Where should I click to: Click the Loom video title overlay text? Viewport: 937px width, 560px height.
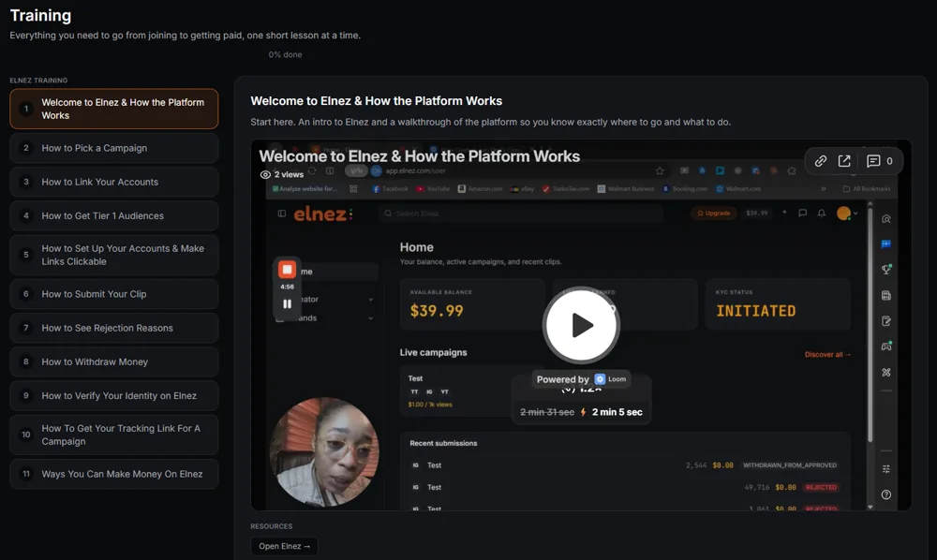[420, 156]
